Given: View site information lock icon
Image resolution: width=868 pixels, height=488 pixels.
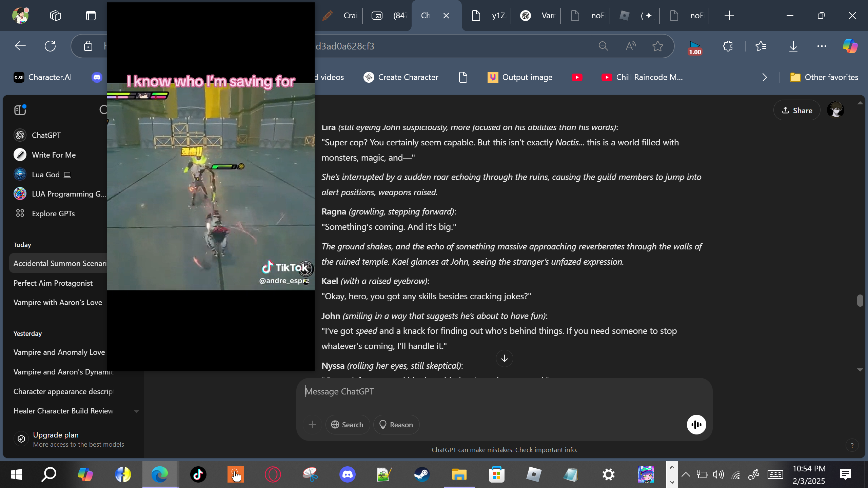Looking at the screenshot, I should 88,46.
